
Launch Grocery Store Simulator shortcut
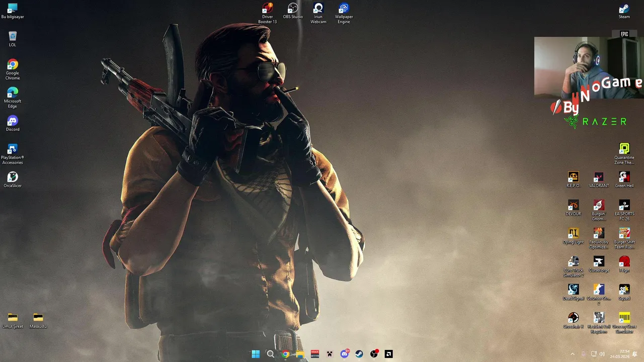624,323
